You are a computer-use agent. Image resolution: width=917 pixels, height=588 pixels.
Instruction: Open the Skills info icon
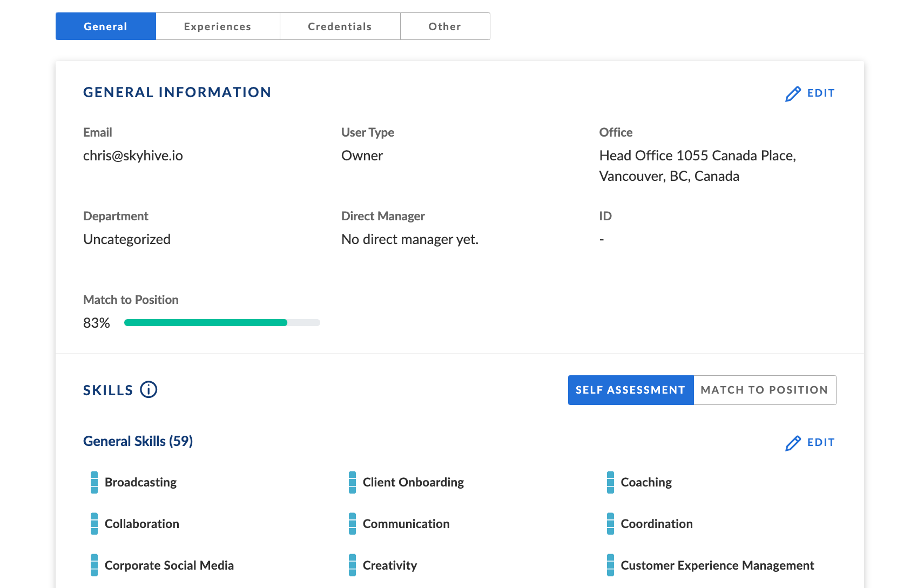point(149,389)
